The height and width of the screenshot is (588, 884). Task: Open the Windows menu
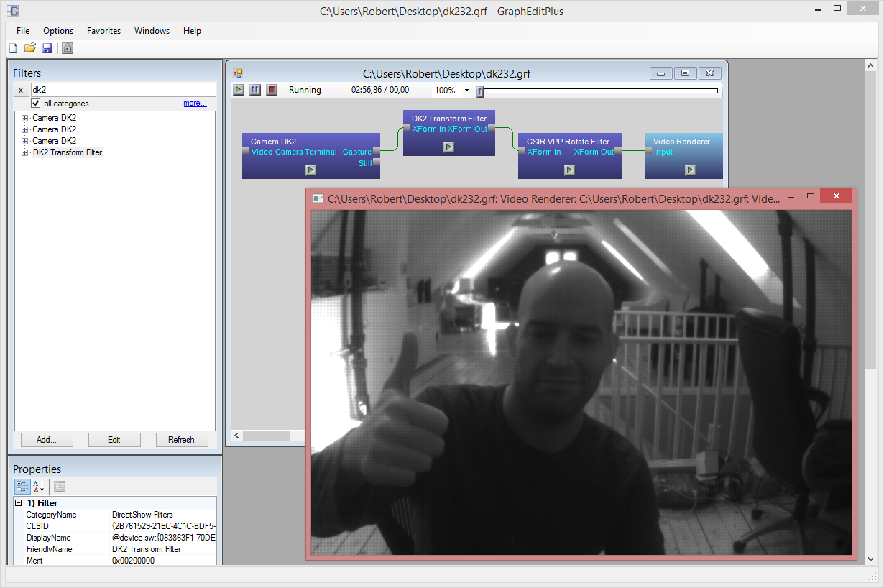click(152, 31)
